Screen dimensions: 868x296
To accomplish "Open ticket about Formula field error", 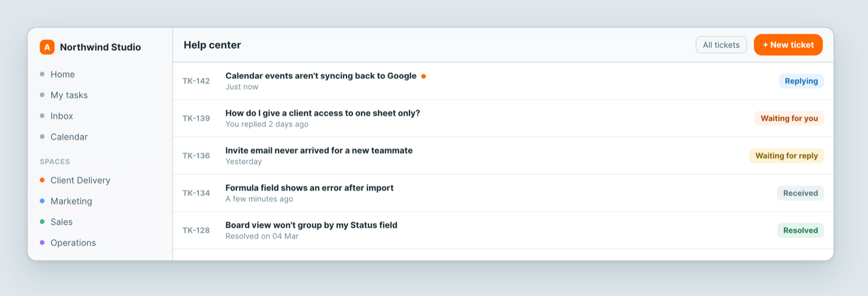I will click(503, 193).
